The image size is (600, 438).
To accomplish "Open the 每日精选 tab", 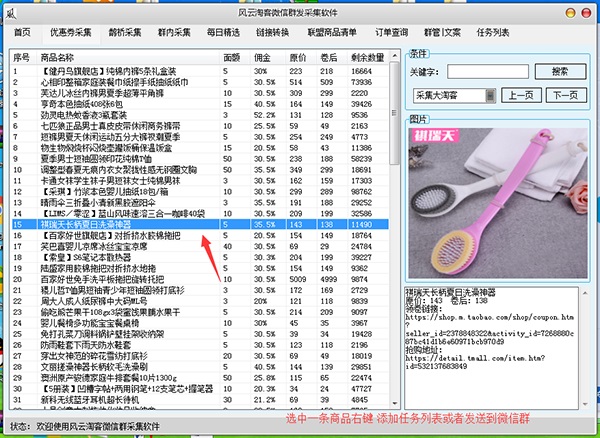I will [x=223, y=33].
